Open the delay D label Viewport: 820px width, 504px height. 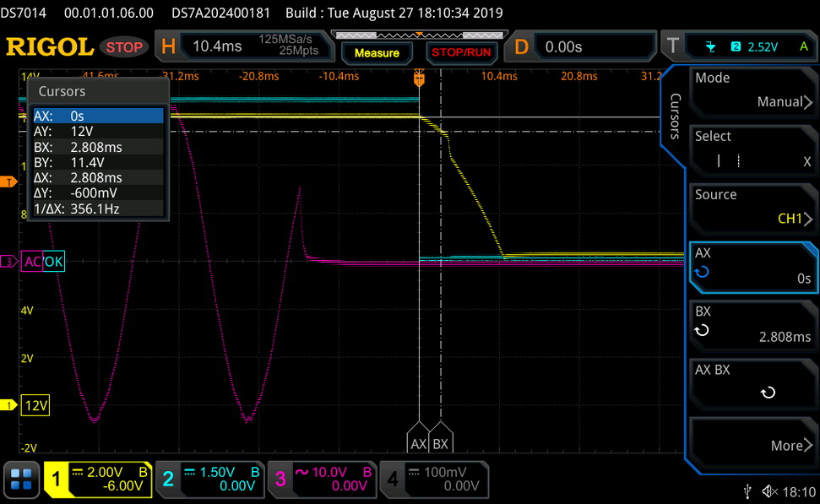click(x=521, y=47)
